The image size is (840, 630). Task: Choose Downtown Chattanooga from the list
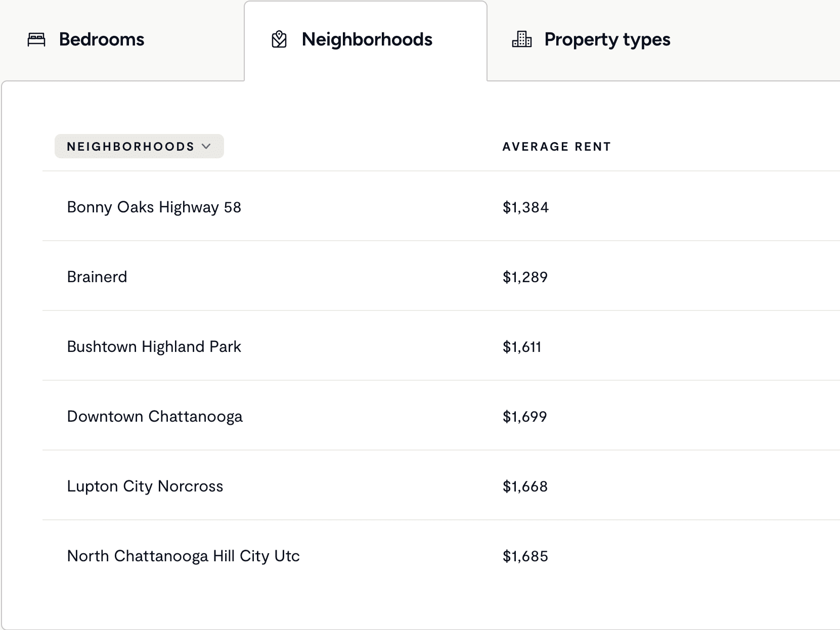[155, 417]
